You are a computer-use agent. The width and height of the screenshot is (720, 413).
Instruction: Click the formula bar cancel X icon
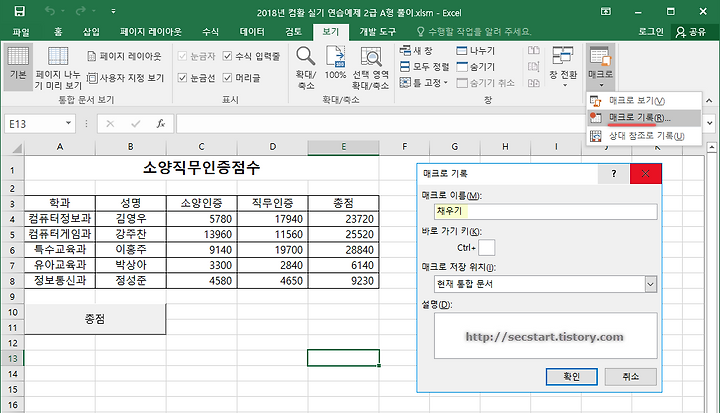110,124
